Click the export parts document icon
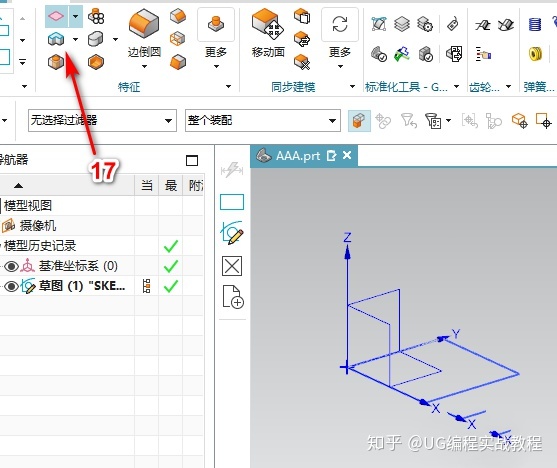Image resolution: width=557 pixels, height=468 pixels. click(x=454, y=54)
